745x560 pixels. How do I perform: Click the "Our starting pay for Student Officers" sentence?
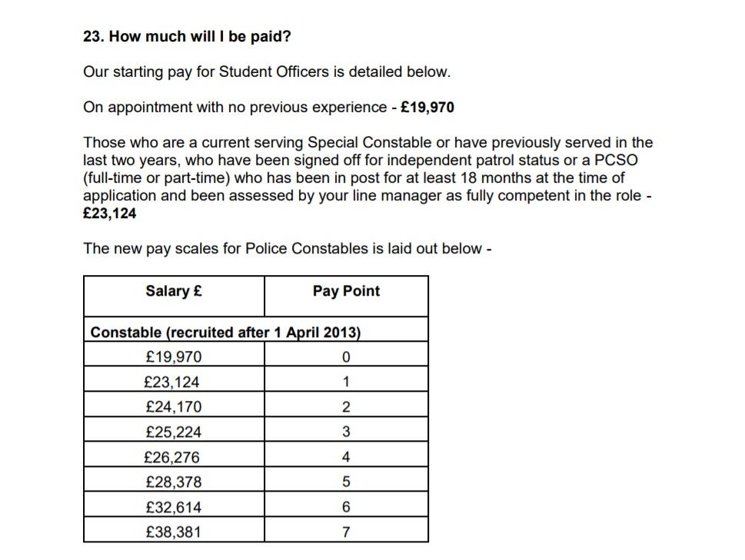pos(267,72)
